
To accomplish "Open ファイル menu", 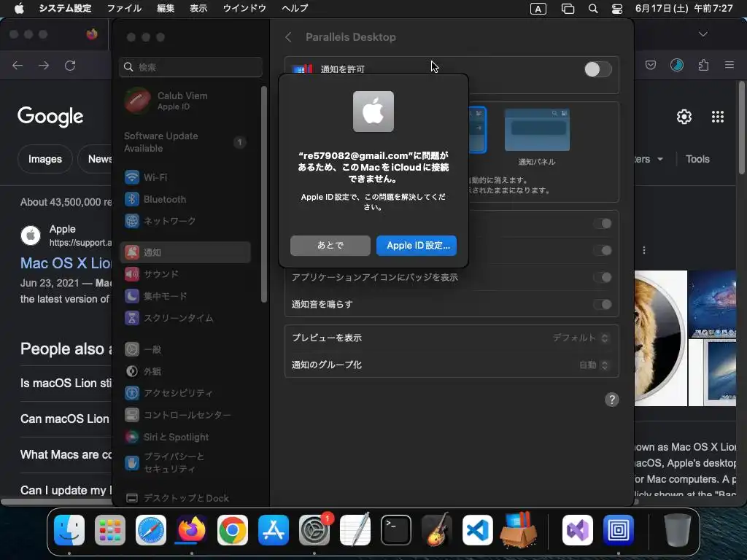I will pos(124,8).
